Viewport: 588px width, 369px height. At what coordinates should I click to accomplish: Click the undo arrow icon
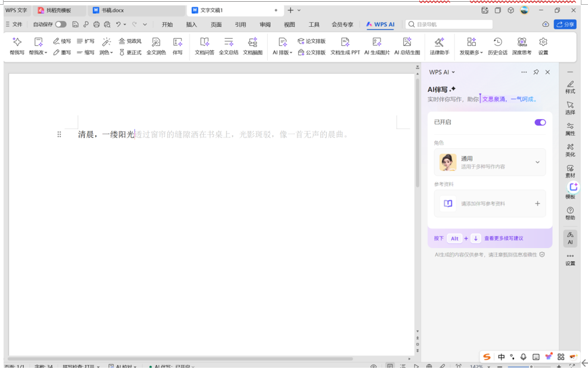[118, 24]
